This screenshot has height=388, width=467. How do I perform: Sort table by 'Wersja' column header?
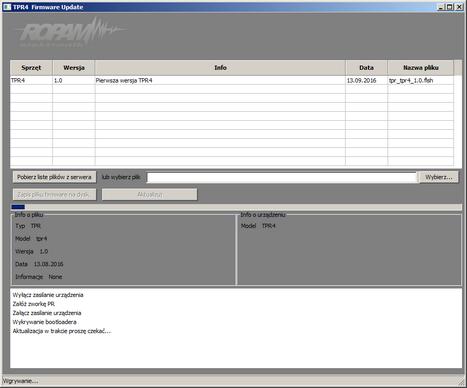coord(74,68)
